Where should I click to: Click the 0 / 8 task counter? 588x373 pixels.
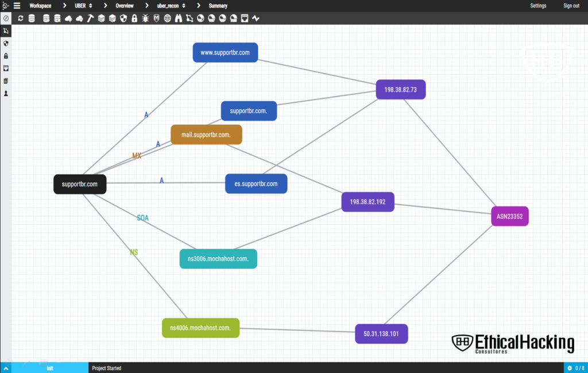tap(575, 368)
